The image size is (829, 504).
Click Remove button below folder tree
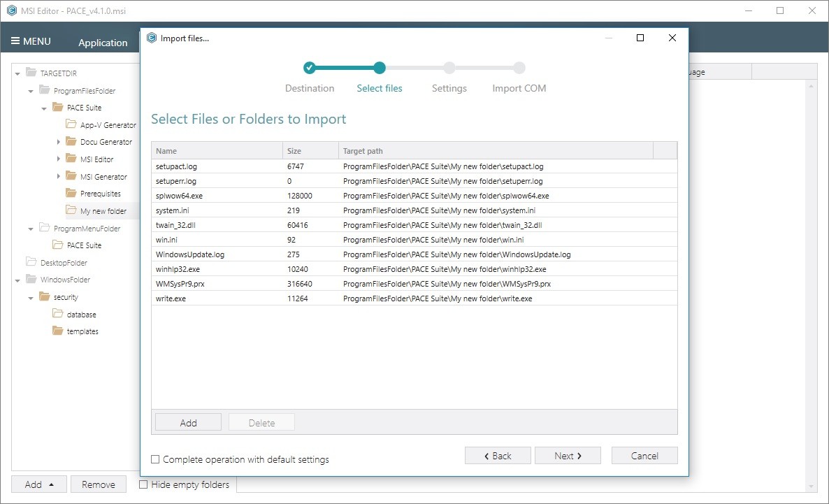pos(99,484)
